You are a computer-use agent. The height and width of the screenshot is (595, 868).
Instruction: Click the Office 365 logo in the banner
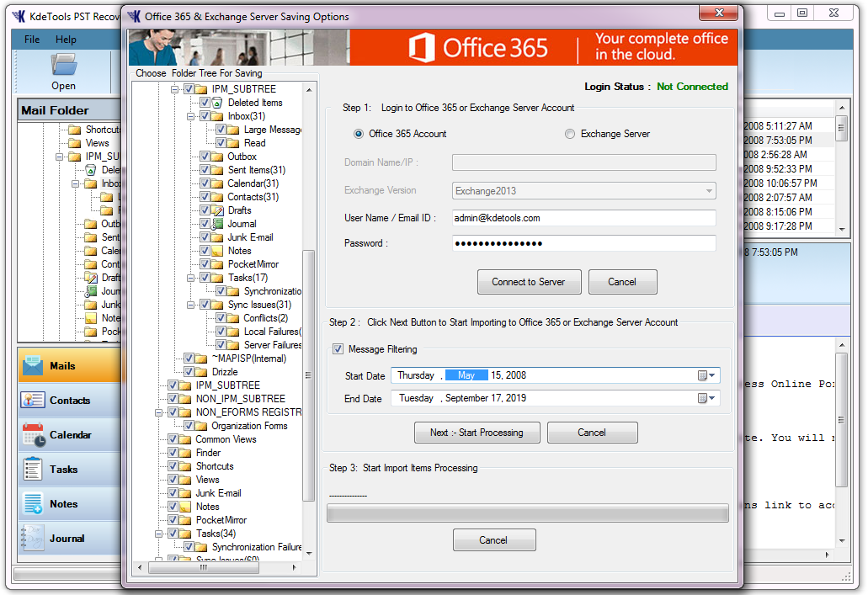tap(478, 48)
